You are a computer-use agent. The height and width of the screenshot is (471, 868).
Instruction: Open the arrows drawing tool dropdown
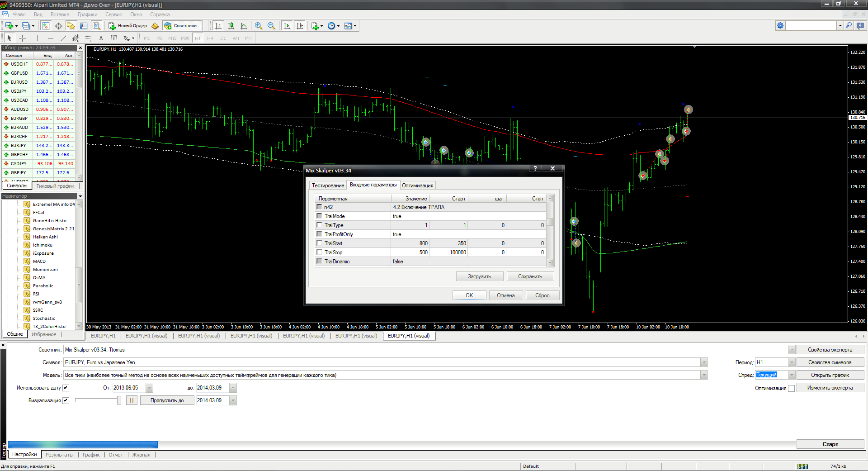click(133, 38)
